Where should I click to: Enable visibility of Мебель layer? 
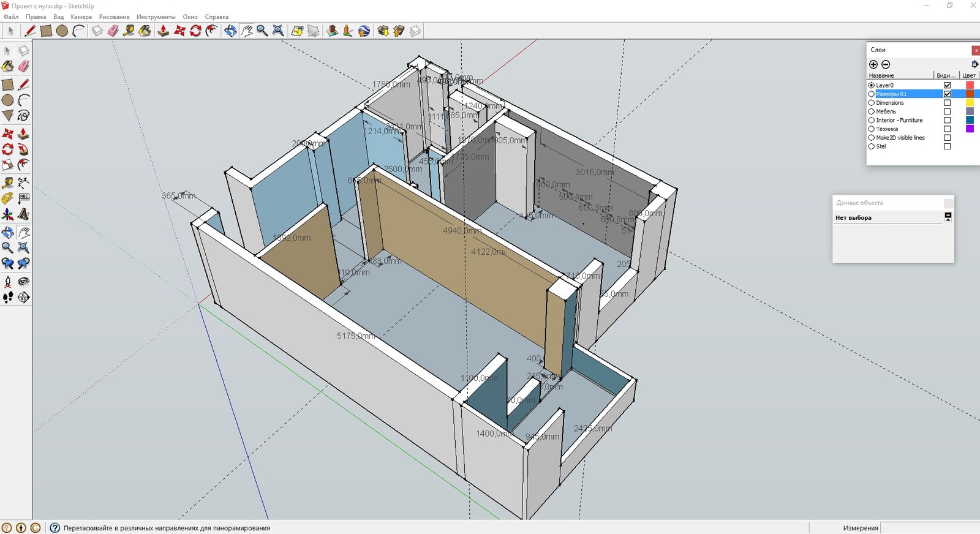pos(947,111)
